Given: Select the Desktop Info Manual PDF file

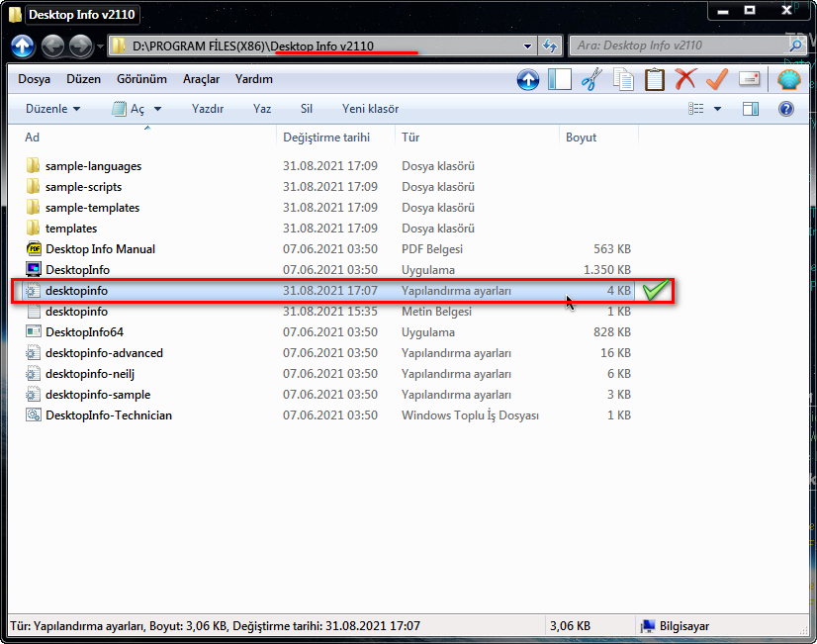Looking at the screenshot, I should tap(328, 249).
